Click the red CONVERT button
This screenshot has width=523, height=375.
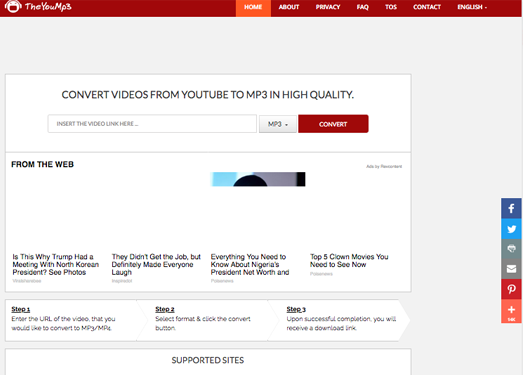[333, 124]
